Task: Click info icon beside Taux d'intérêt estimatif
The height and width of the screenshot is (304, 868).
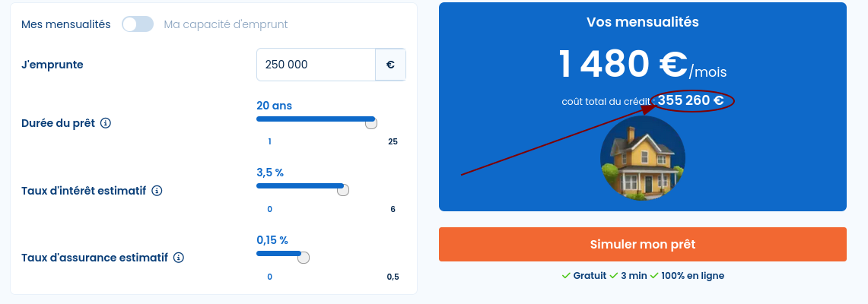Action: tap(157, 191)
